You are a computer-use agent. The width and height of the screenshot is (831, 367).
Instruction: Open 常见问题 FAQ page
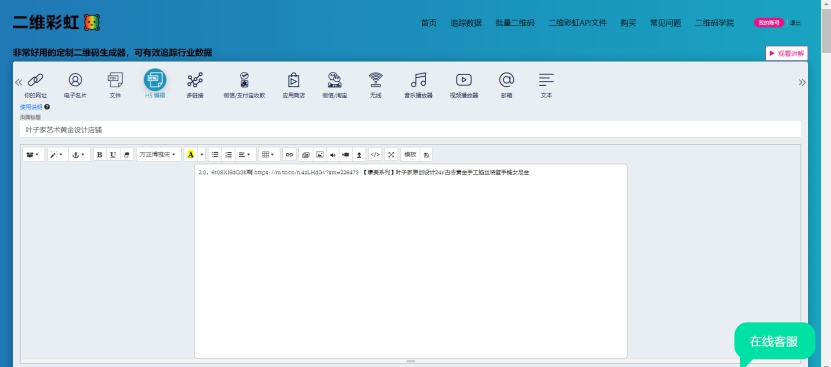(665, 23)
